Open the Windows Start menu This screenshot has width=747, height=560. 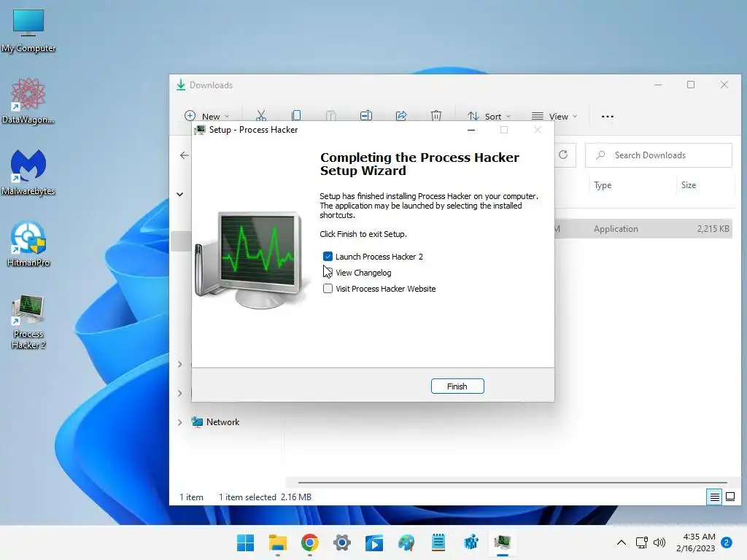tap(245, 542)
